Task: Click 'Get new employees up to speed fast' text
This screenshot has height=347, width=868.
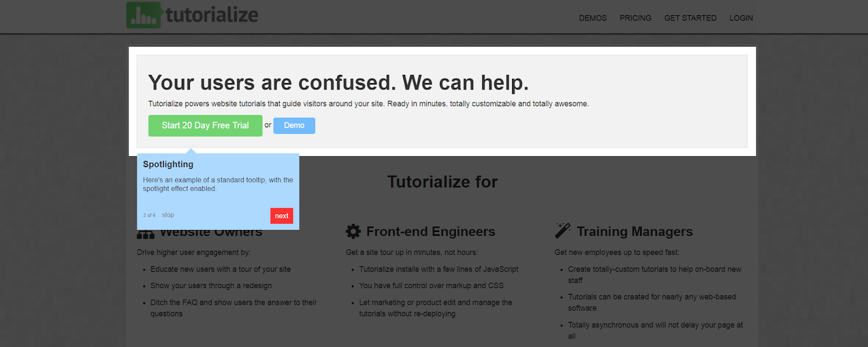Action: coord(617,252)
